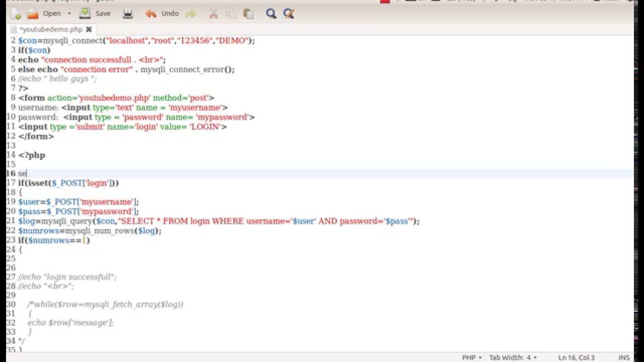
Task: Paste clipboard with the paste icon
Action: 248,14
